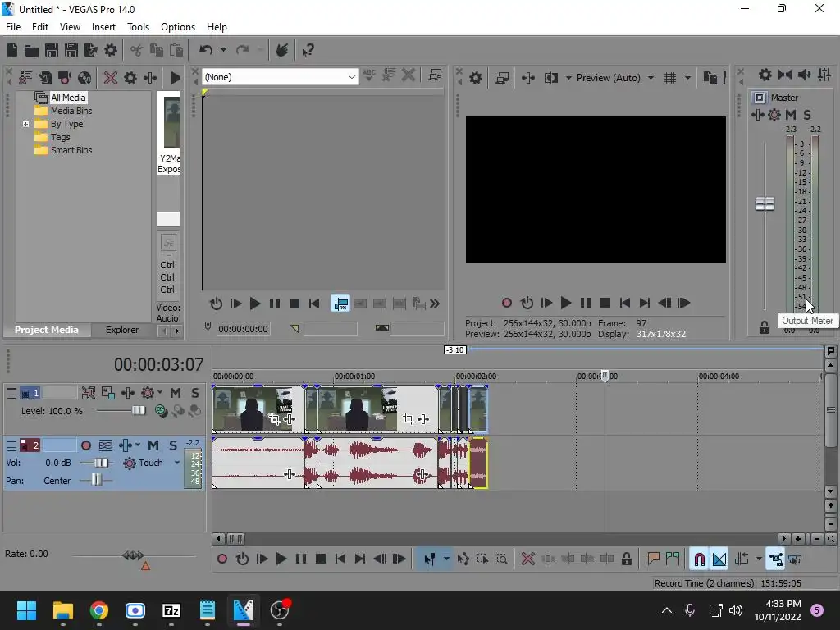Image resolution: width=840 pixels, height=630 pixels.
Task: Insert Marker icon in timeline toolbar
Action: pos(653,559)
